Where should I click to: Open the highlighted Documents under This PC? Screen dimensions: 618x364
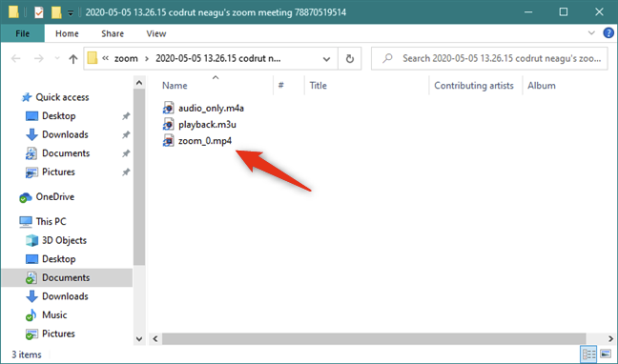[66, 277]
